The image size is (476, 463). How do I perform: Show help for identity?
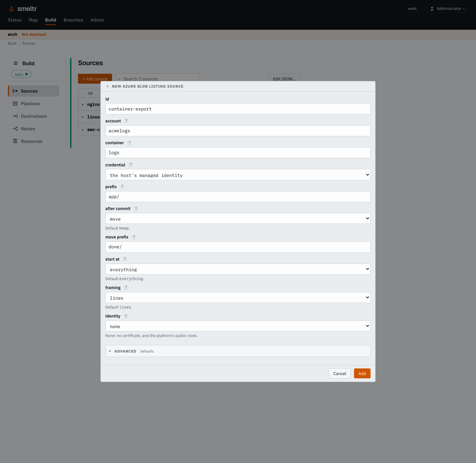coord(126,316)
